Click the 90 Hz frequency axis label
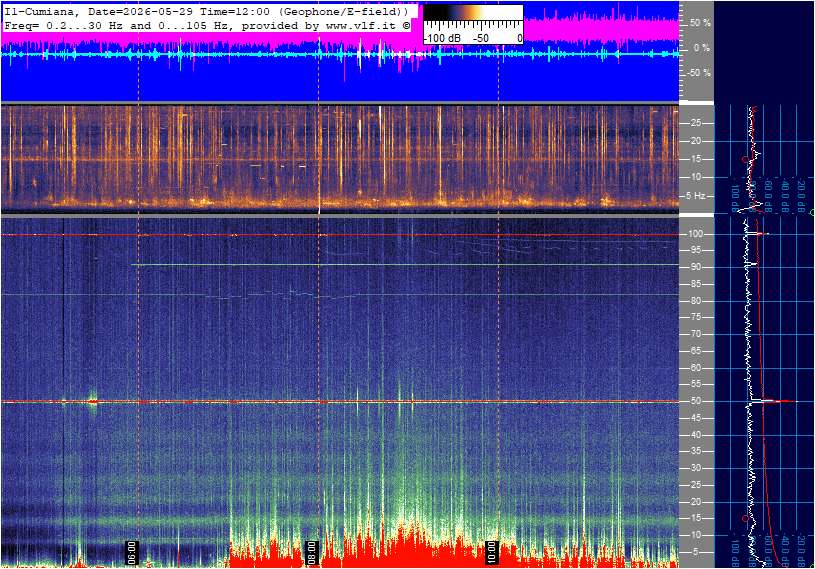 [x=695, y=267]
